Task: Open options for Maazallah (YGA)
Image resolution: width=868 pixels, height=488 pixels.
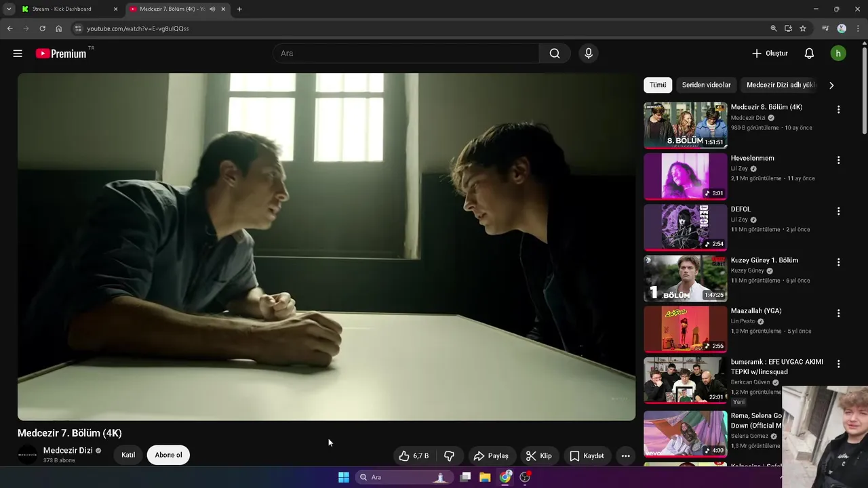Action: (x=838, y=313)
